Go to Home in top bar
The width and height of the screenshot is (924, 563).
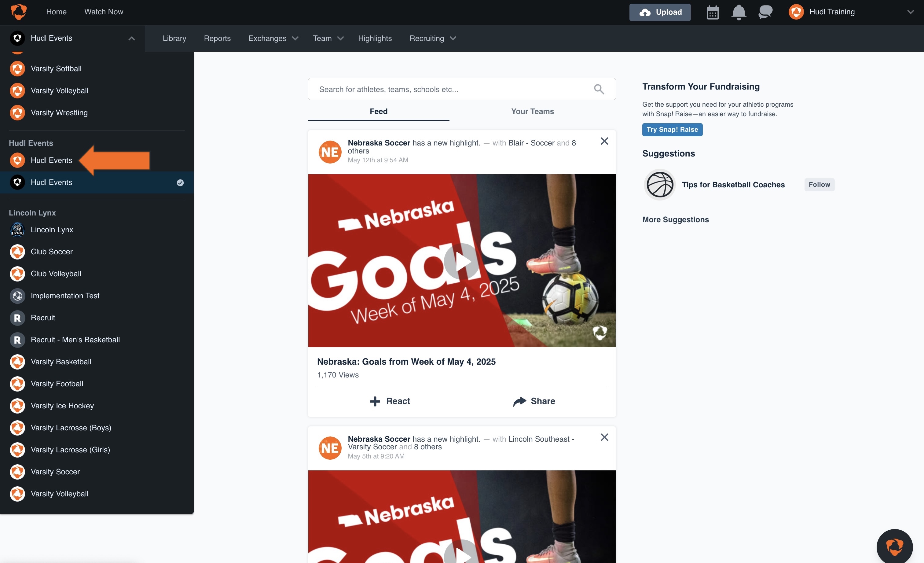tap(56, 12)
